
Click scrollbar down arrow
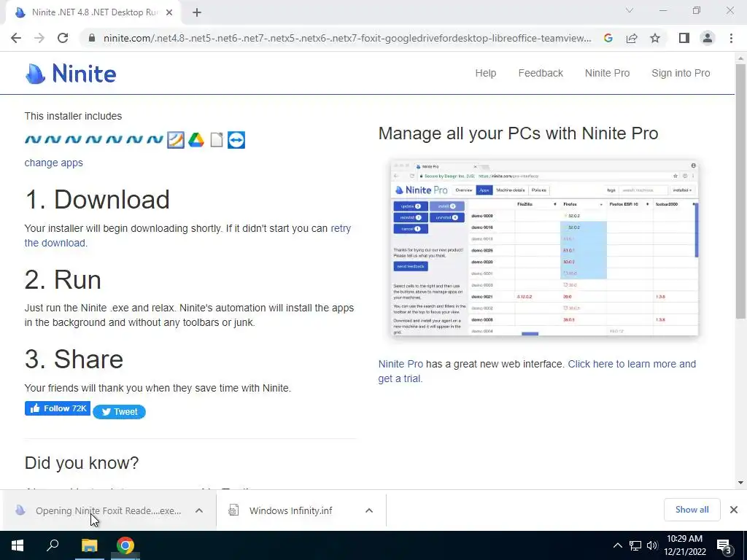(x=740, y=483)
